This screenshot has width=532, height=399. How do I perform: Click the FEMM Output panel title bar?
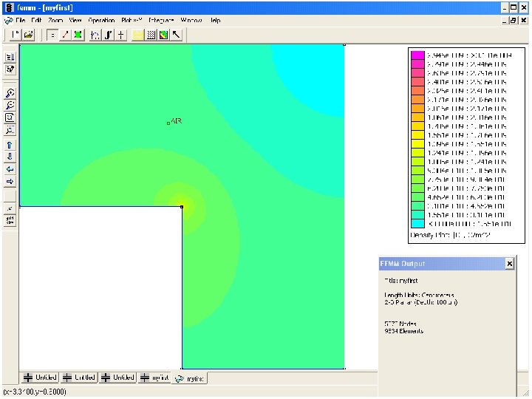447,264
